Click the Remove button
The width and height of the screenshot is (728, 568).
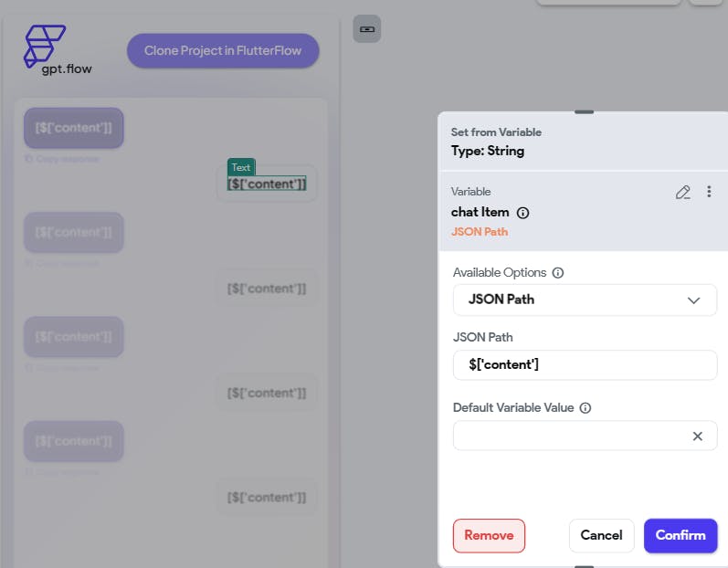[489, 535]
